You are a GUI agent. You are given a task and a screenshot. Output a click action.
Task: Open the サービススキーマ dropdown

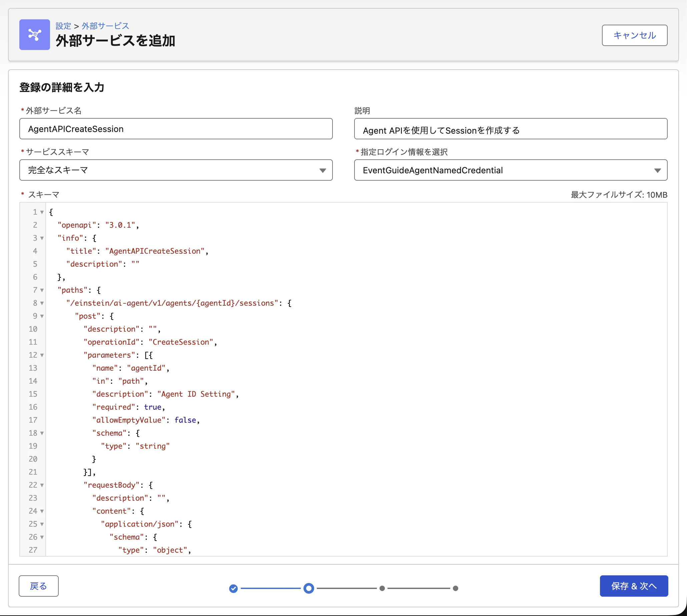(176, 170)
